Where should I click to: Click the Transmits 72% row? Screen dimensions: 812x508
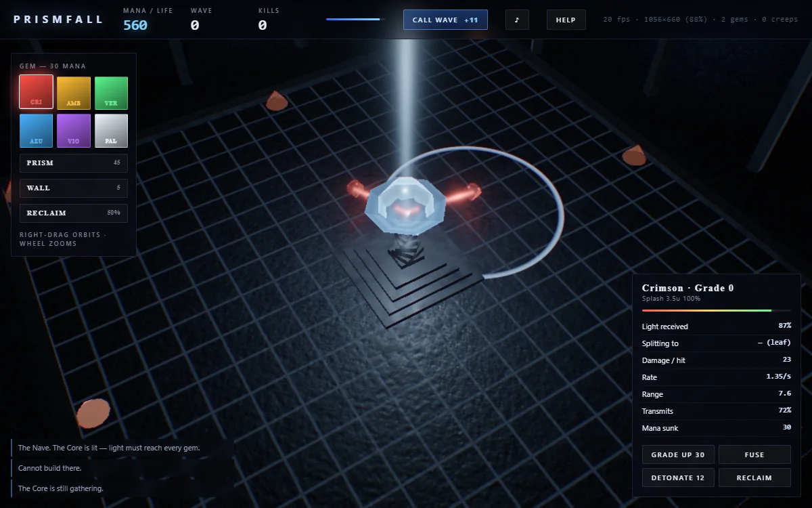717,411
